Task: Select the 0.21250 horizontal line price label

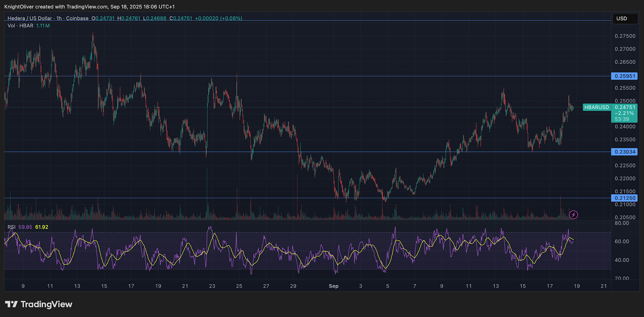Action: click(x=625, y=198)
